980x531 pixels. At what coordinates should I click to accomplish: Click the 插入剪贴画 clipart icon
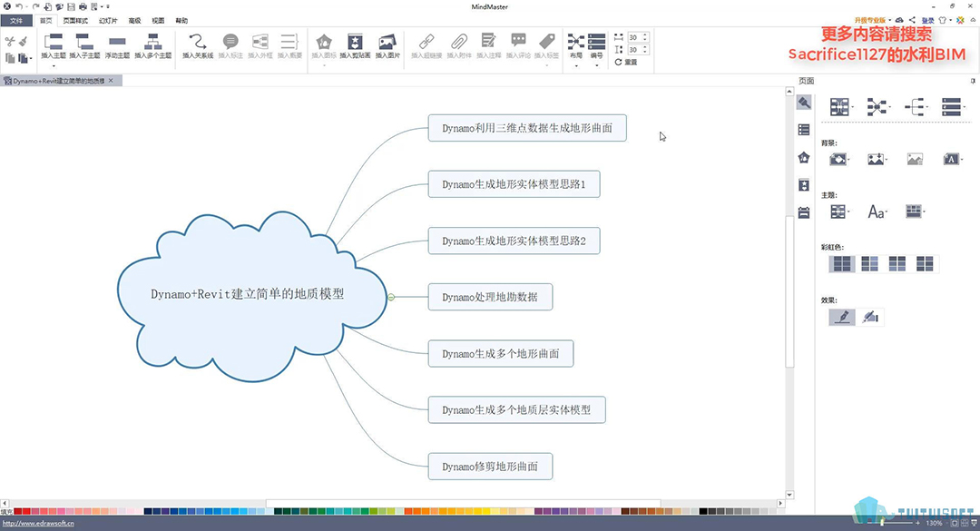[355, 43]
